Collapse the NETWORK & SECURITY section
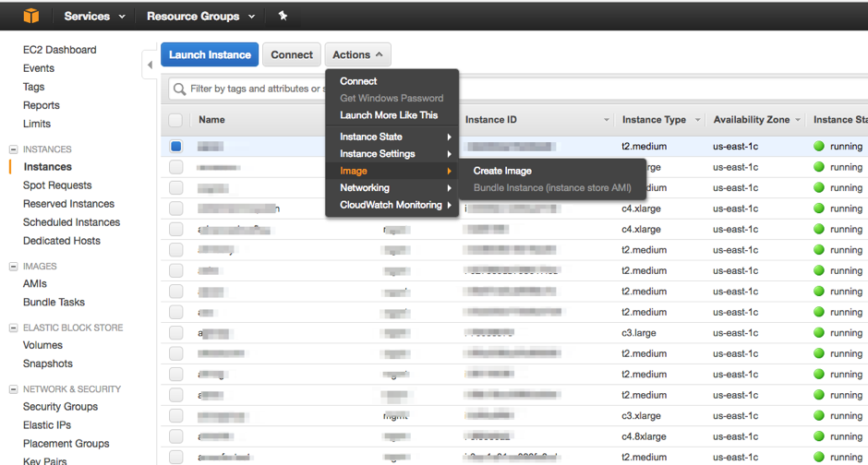Viewport: 868px width, 465px height. 14,389
